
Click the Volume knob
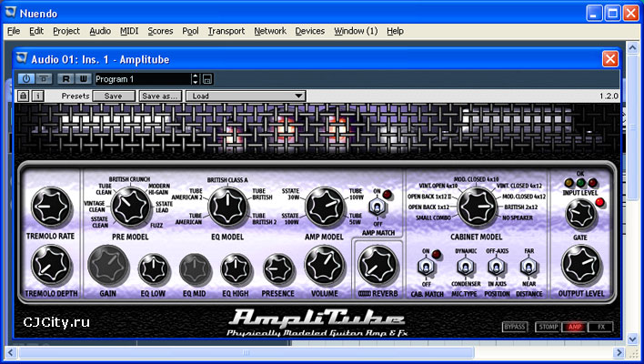pyautogui.click(x=325, y=266)
